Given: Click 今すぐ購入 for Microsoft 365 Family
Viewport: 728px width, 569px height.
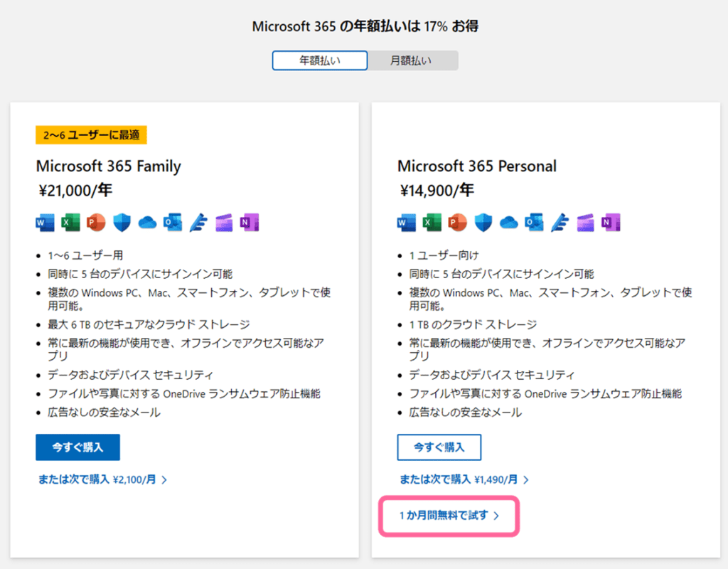Looking at the screenshot, I should (x=77, y=447).
